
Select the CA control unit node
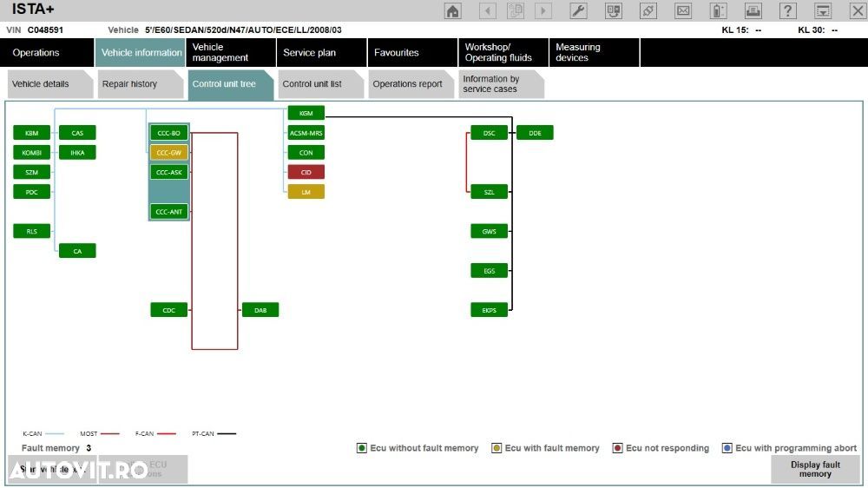[x=77, y=251]
